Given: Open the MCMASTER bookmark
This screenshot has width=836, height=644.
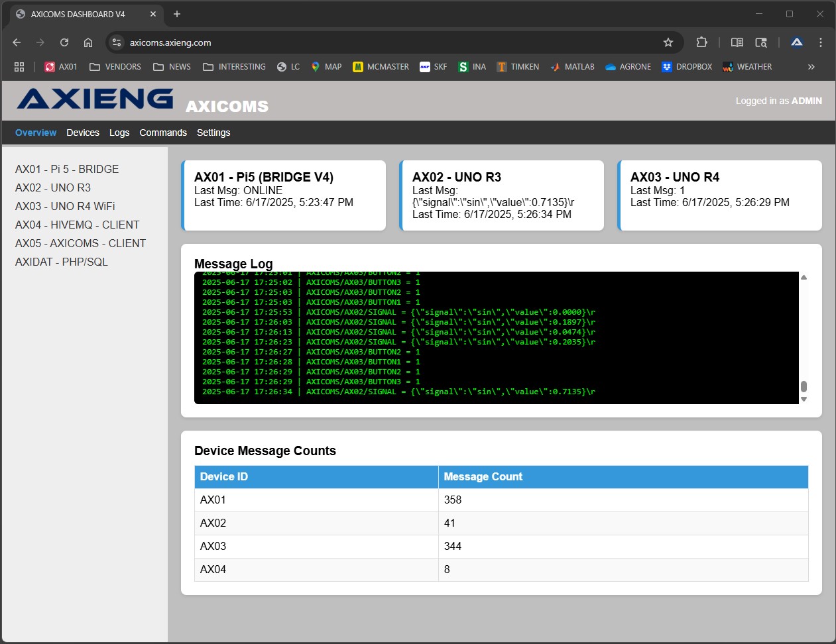Looking at the screenshot, I should tap(380, 66).
